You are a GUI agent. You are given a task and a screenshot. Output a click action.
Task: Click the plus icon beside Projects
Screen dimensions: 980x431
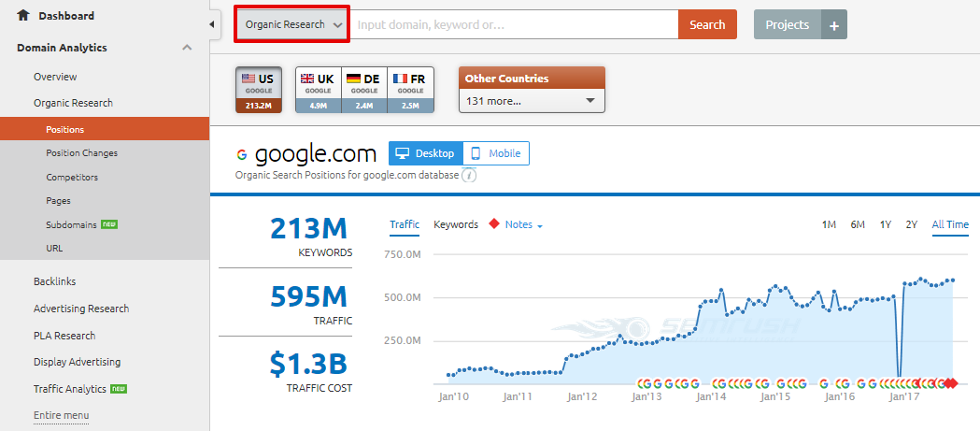tap(833, 25)
